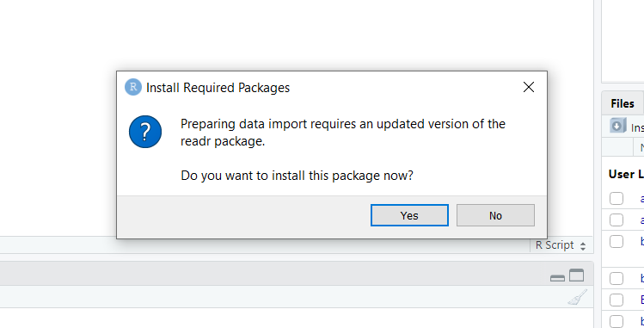Check the last visible package checkbox
Screen dimensions: 644x328
pos(616,321)
